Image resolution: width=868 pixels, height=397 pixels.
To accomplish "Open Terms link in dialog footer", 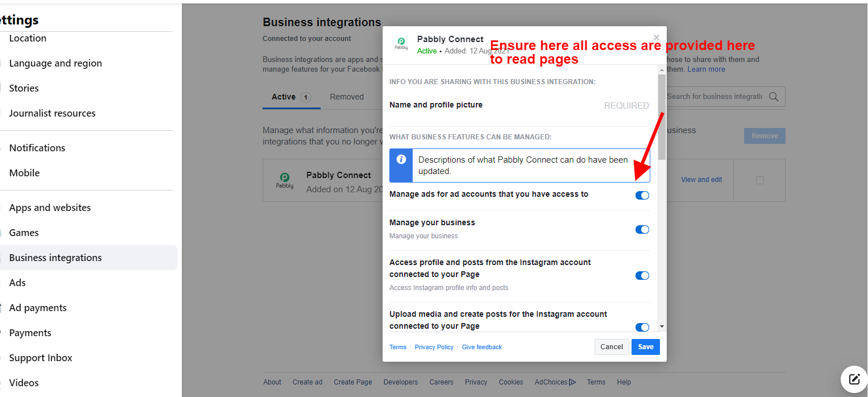I will tap(398, 347).
